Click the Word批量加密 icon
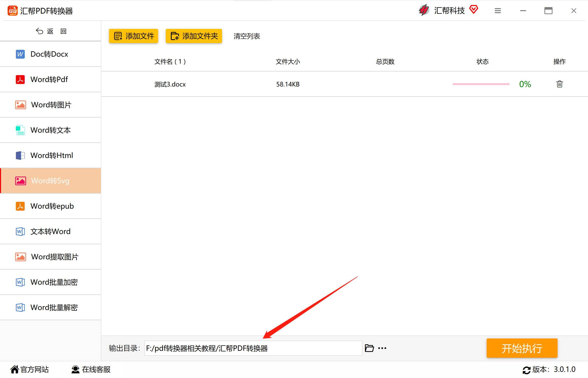The height and width of the screenshot is (378, 588). click(x=20, y=282)
